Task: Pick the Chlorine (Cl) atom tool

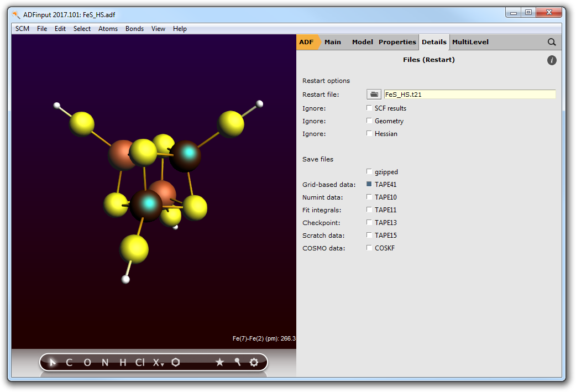Action: click(x=140, y=363)
